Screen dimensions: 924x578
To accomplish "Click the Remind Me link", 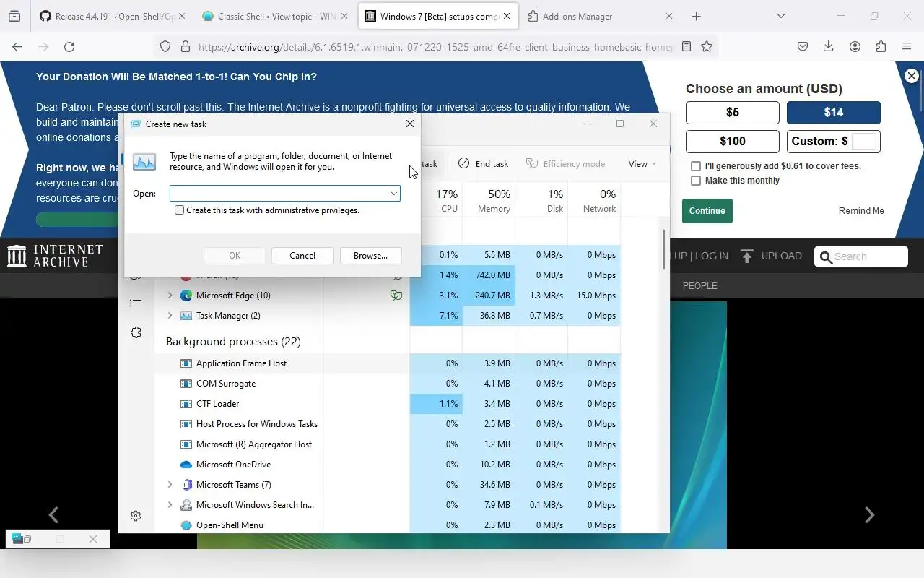I will (861, 211).
